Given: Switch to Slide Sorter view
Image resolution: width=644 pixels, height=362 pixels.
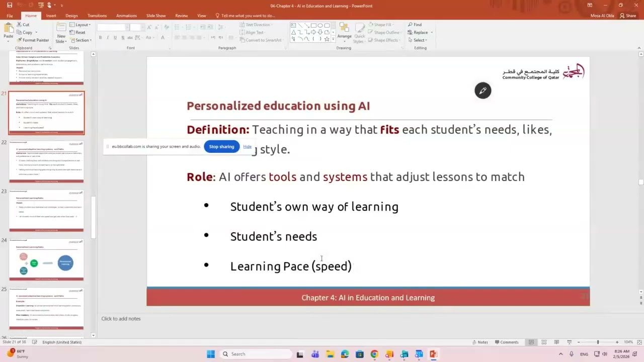Looking at the screenshot, I should point(544,342).
